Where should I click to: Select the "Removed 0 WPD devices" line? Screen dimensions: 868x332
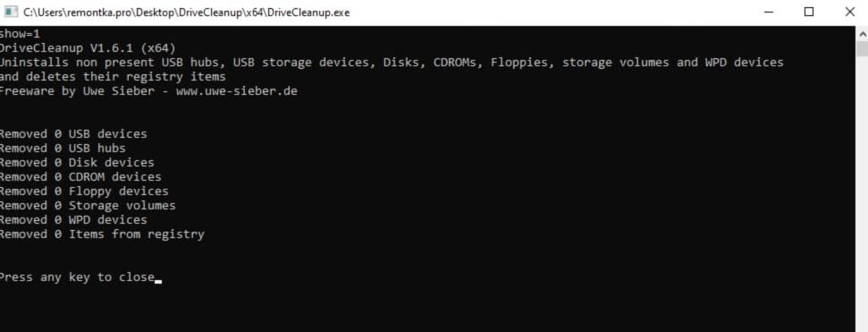coord(73,220)
